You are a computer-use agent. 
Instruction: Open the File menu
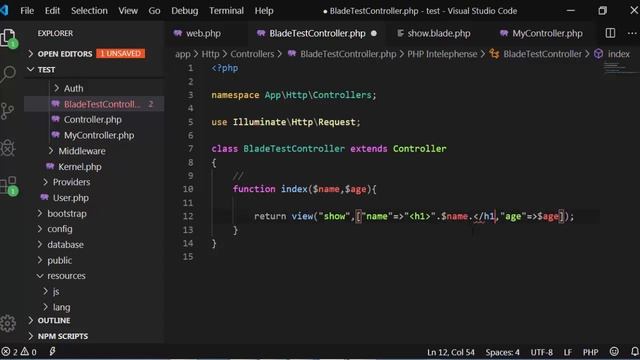pos(27,11)
